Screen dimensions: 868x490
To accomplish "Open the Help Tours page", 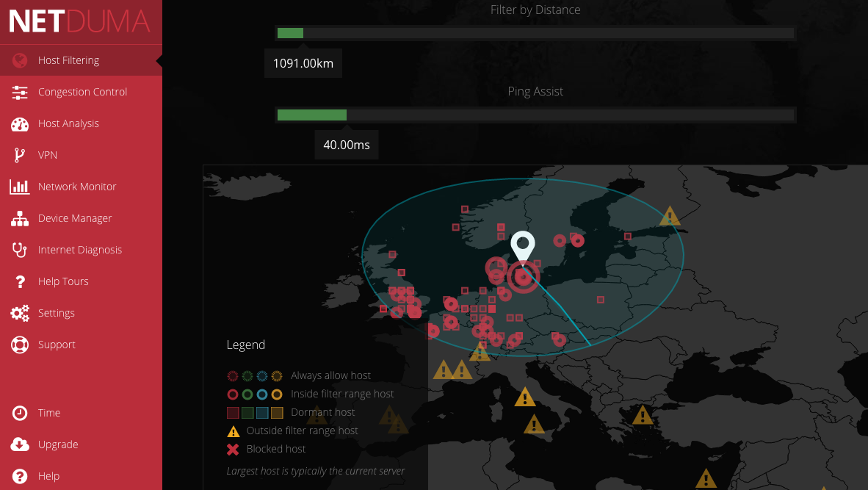I will point(63,281).
